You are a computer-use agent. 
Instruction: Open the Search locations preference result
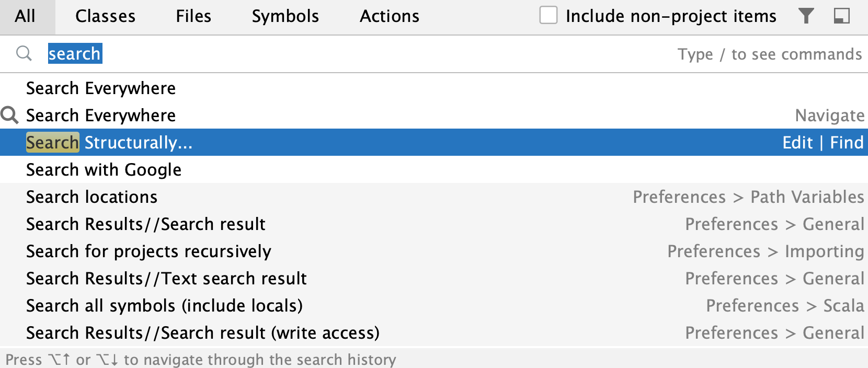(x=92, y=197)
